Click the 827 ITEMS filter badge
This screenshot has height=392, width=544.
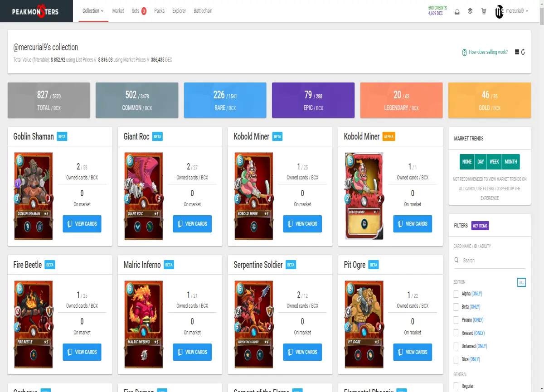pyautogui.click(x=480, y=226)
